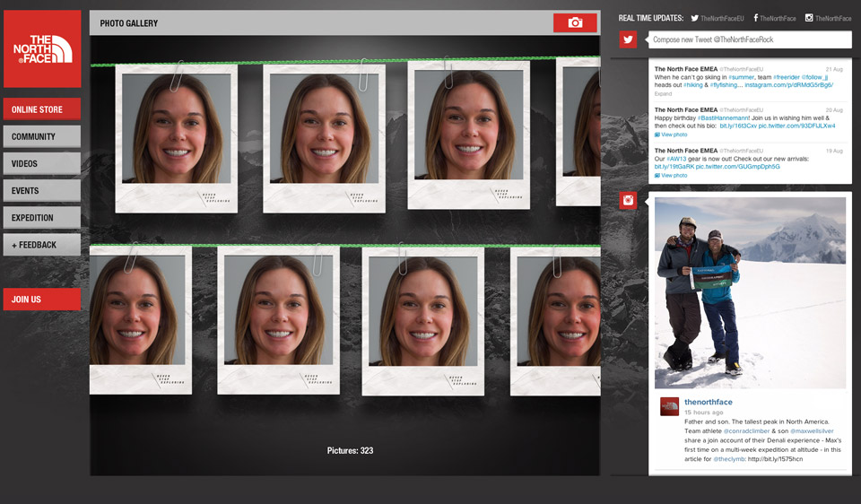
Task: Open the bit.ly/19tGaRK link
Action: tap(674, 166)
